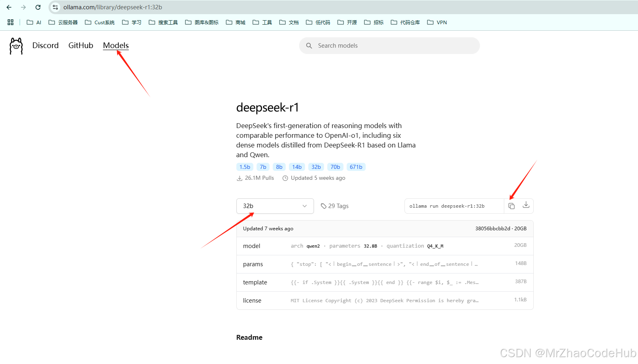Go to the Models page
The image size is (638, 364).
pos(116,45)
